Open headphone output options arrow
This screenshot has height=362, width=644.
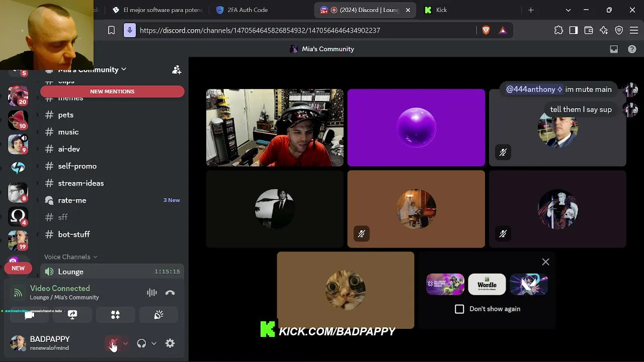click(x=154, y=343)
